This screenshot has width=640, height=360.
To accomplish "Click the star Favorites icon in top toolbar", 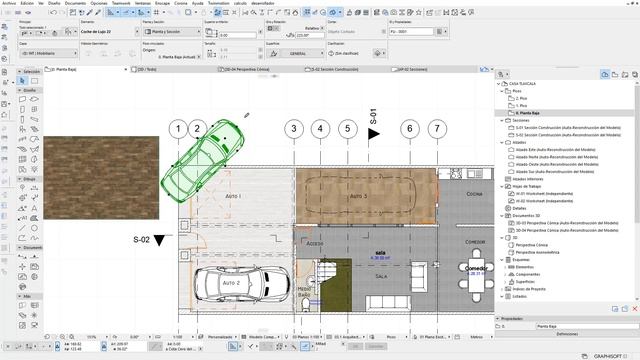I will click(x=418, y=13).
